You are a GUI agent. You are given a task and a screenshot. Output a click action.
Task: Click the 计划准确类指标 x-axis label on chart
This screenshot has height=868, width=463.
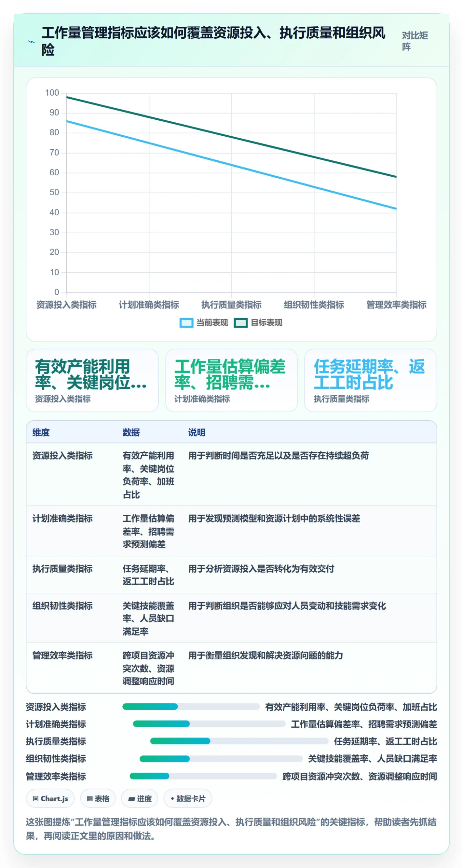click(x=149, y=304)
